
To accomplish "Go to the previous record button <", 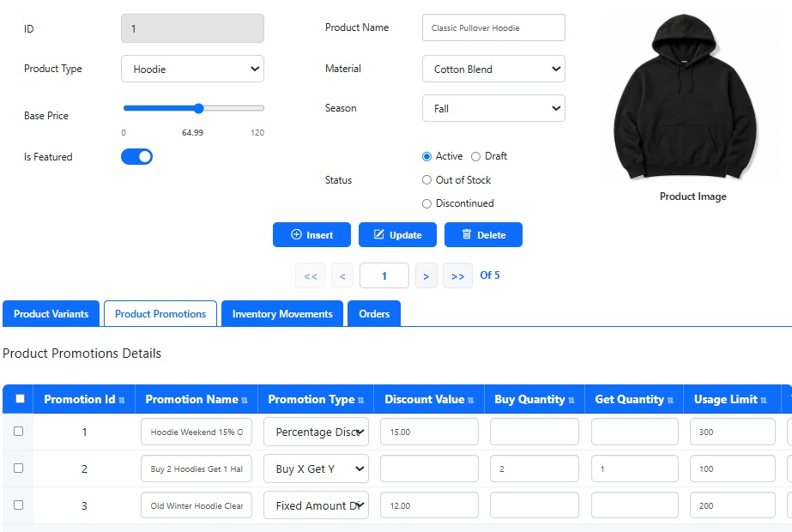I will [x=342, y=275].
